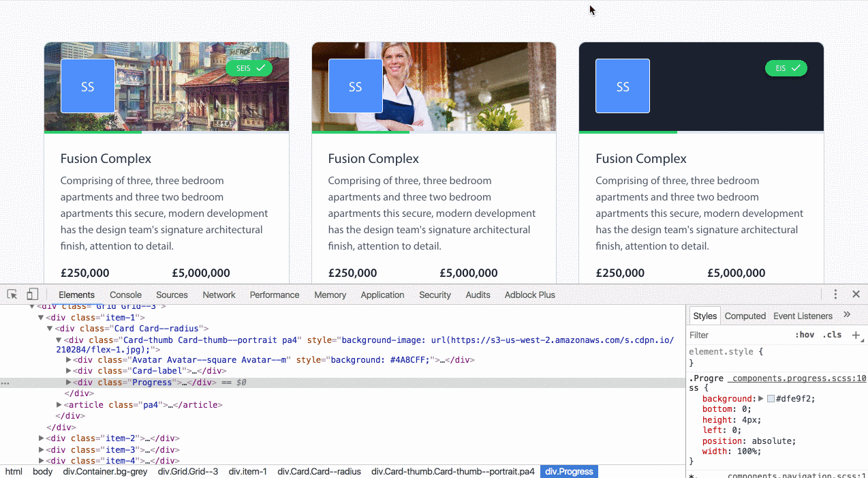
Task: Focus the Styles Filter input field
Action: pyautogui.click(x=739, y=335)
